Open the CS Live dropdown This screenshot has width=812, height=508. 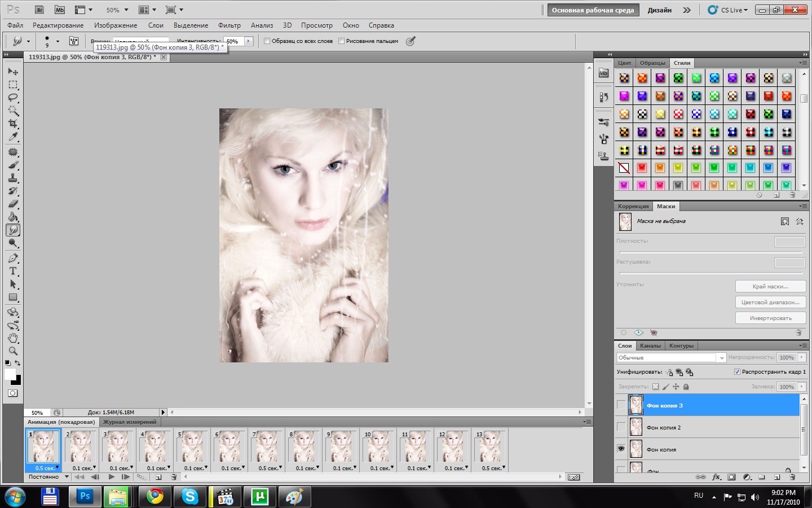pos(728,10)
